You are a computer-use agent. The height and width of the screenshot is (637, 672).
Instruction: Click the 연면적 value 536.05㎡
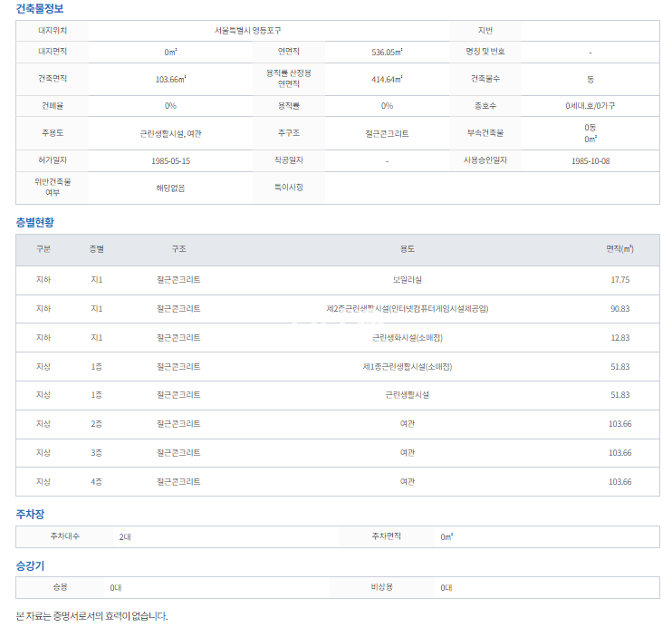pos(387,53)
